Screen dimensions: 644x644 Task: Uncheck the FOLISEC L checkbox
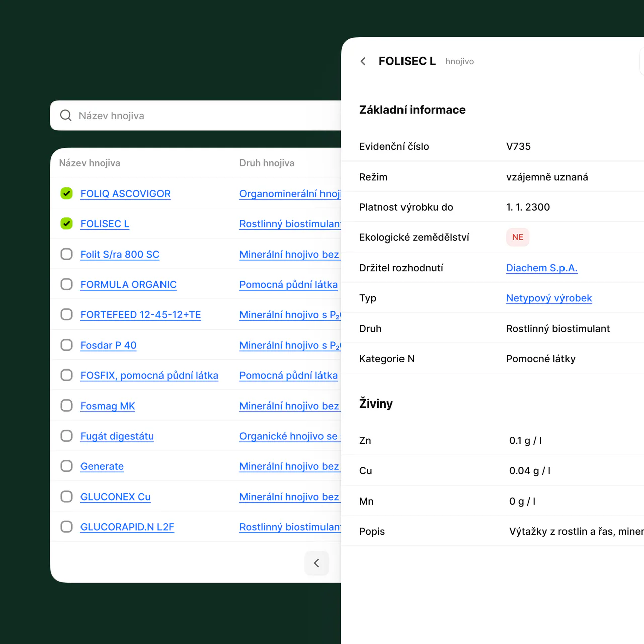(66, 223)
